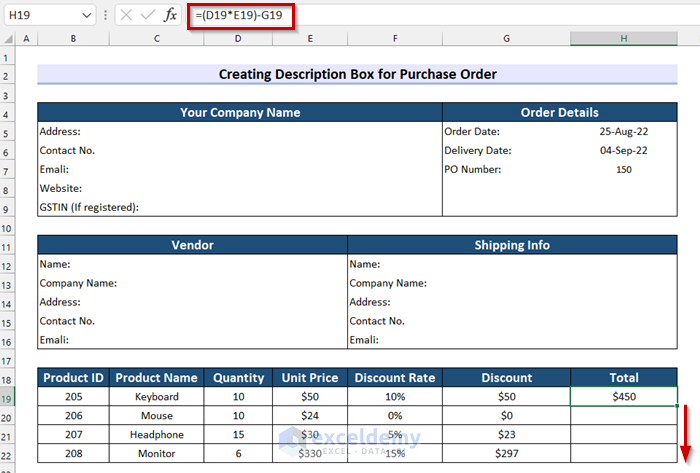700x473 pixels.
Task: Open the Name Box dropdown arrow
Action: tap(87, 16)
